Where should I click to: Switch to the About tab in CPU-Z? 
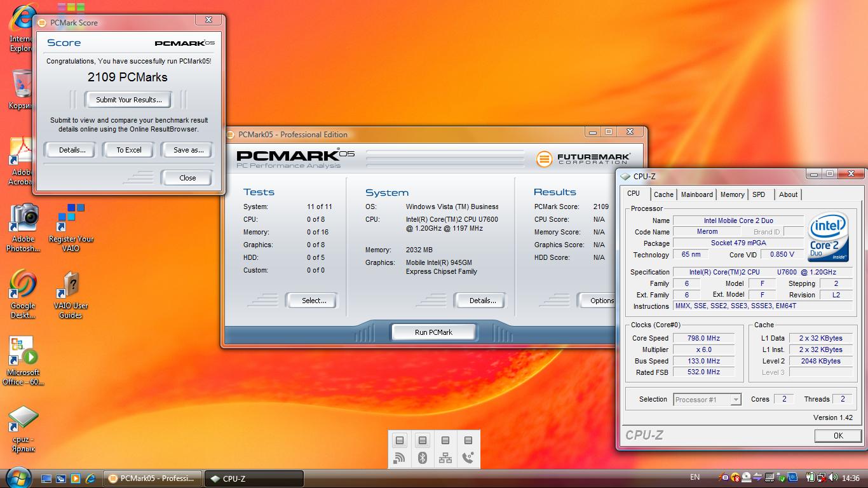[789, 194]
